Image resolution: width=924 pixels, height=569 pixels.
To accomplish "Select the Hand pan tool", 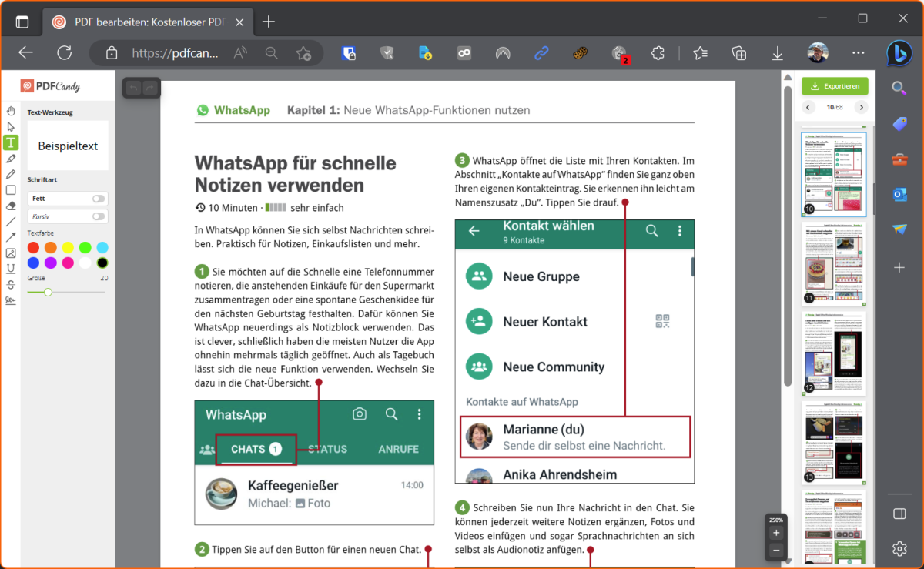I will (x=11, y=111).
